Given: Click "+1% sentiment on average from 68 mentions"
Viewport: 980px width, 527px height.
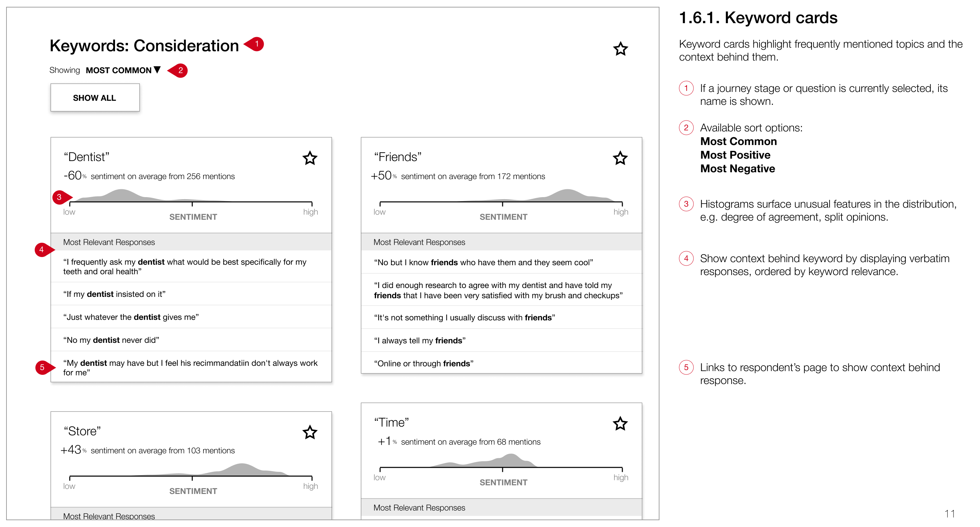Looking at the screenshot, I should [459, 442].
